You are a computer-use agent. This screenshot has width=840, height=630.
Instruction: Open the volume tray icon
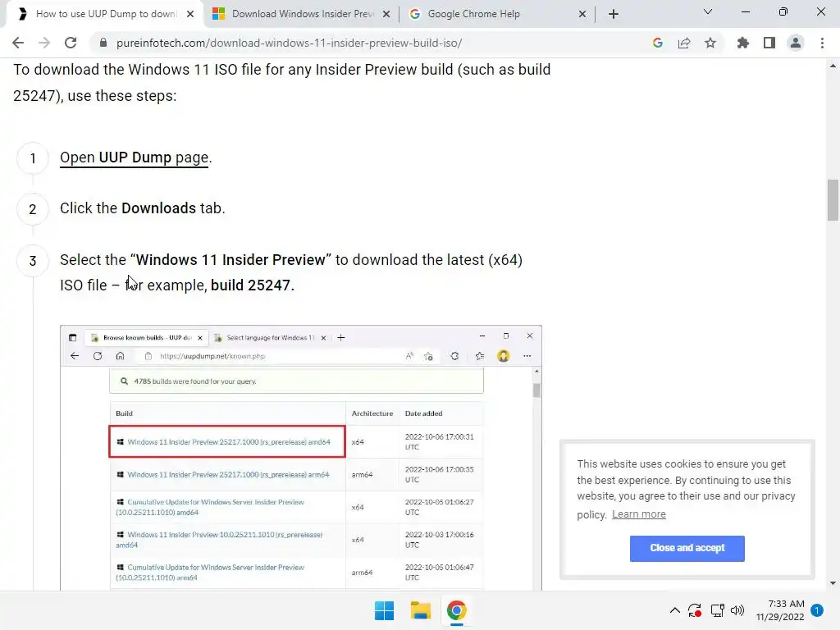(737, 610)
